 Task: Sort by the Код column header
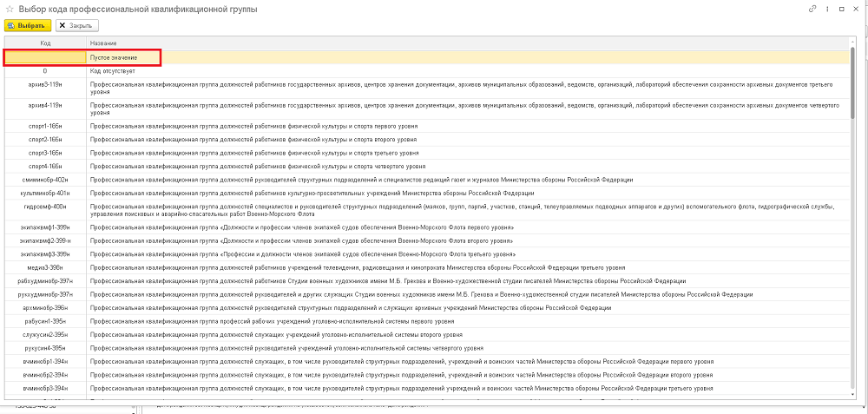[x=44, y=43]
